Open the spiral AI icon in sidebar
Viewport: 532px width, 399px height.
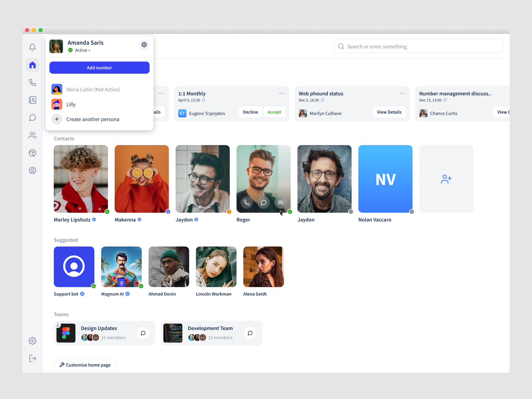pos(32,153)
